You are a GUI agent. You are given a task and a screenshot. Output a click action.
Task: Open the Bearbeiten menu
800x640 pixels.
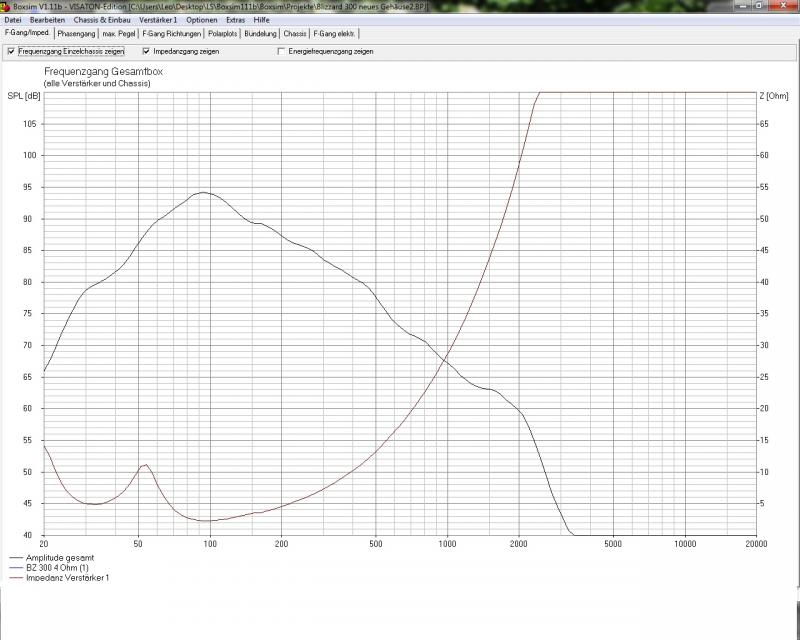(47, 20)
